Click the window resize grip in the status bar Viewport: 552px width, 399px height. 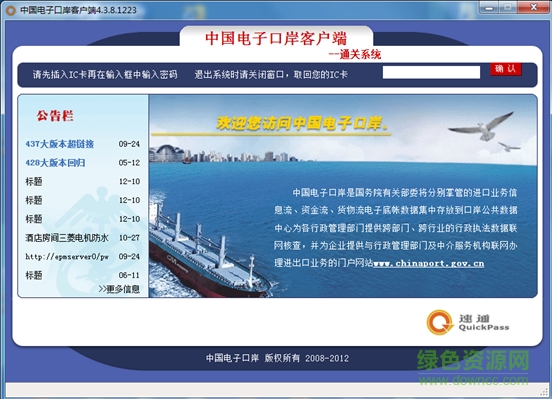(545, 391)
